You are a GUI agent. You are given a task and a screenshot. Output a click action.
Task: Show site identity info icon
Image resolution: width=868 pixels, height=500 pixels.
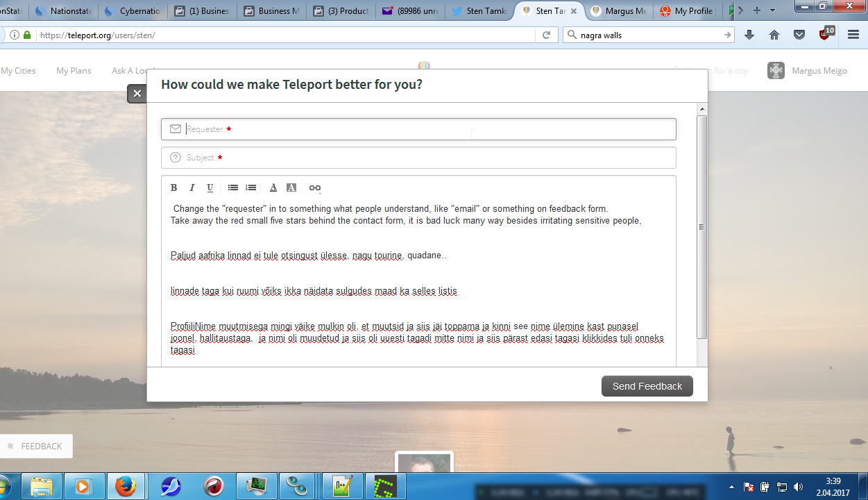(15, 35)
